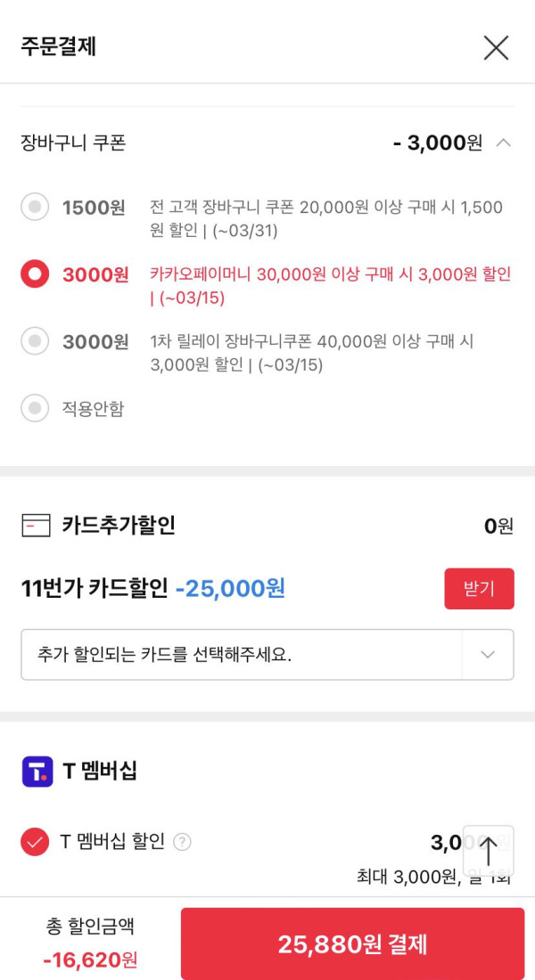Tap the scroll-to-top arrow button
Screen dimensions: 535x980
click(x=488, y=850)
